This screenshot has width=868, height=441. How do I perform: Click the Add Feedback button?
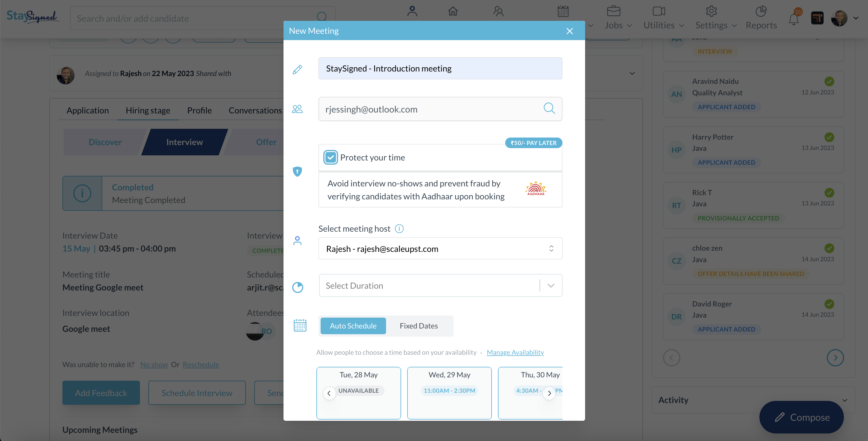coord(101,393)
